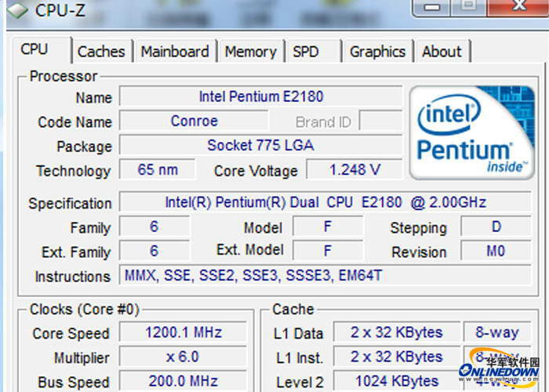Click the Instructions label

72,277
